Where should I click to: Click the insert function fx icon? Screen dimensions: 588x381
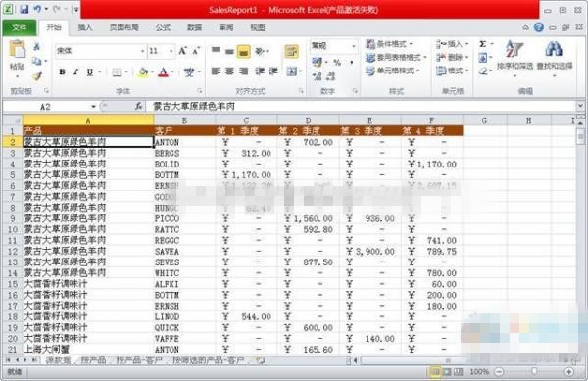[138, 107]
